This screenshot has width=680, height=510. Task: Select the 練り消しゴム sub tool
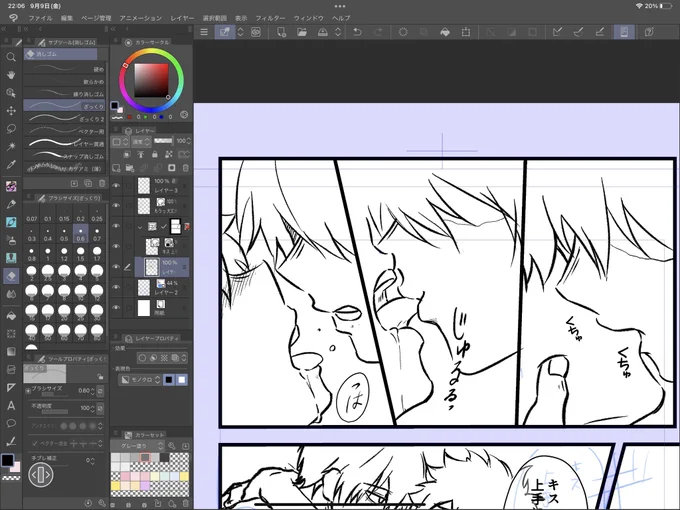pyautogui.click(x=64, y=93)
